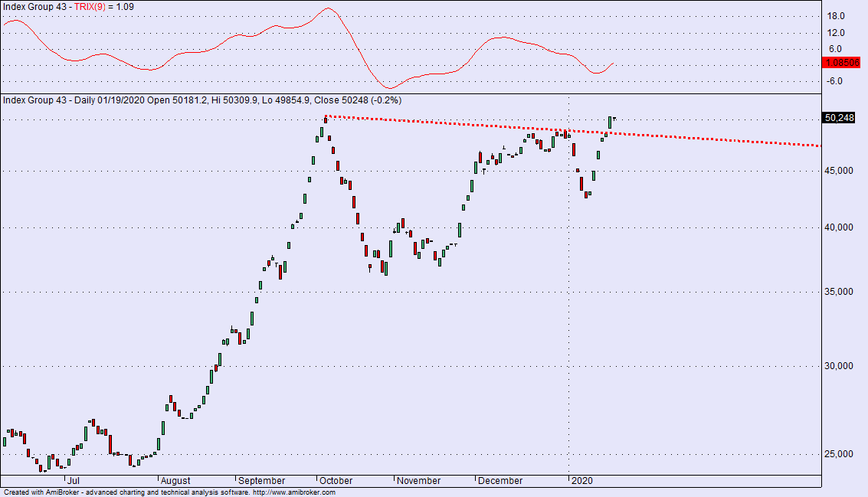Viewport: 868px width, 497px height.
Task: Select the 40,000 price axis label
Action: pos(839,227)
